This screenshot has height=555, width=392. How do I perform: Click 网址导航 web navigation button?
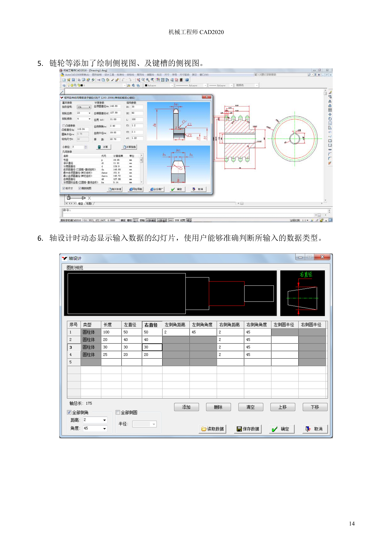(136, 189)
